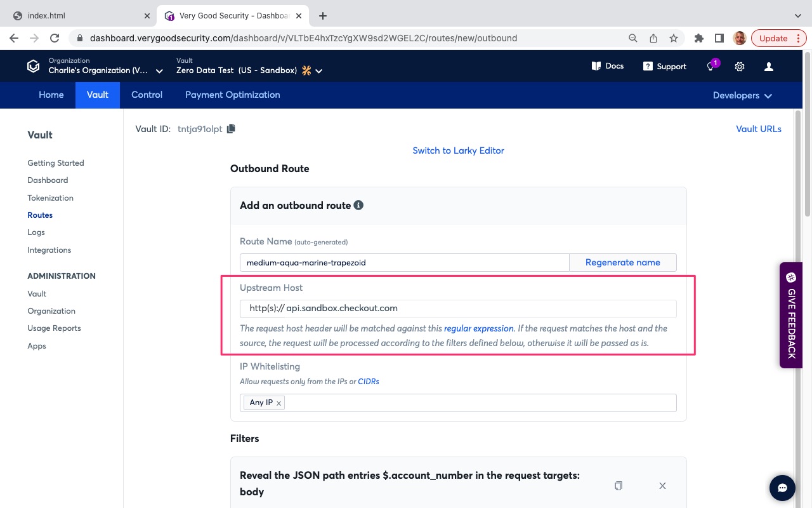Share this page from address bar
The image size is (812, 508).
tap(653, 38)
